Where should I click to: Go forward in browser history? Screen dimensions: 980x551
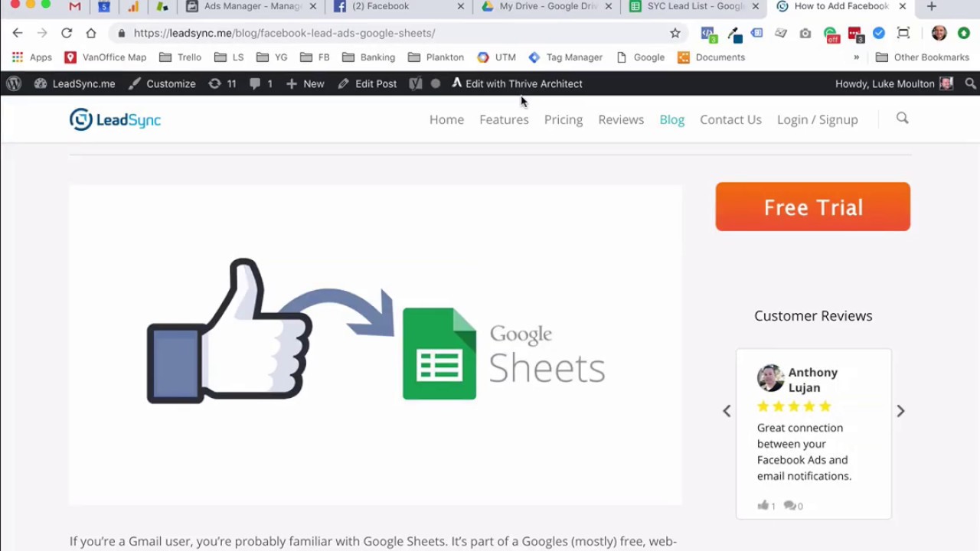(42, 33)
